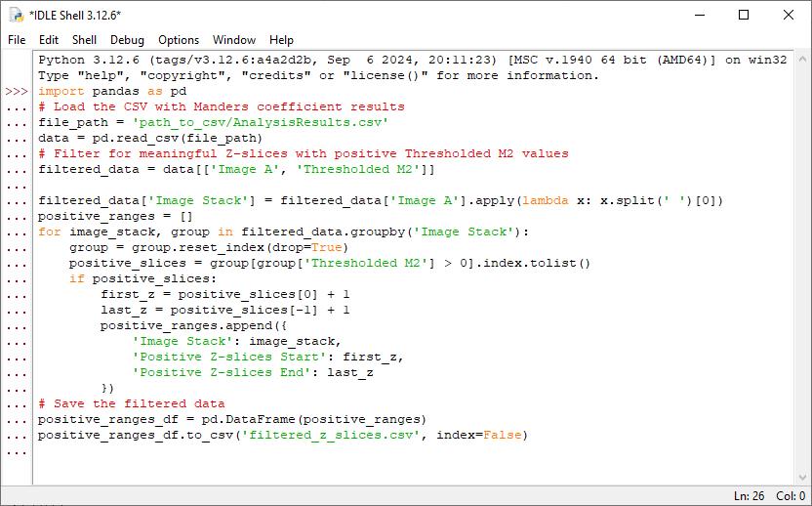Screen dimensions: 812x506
Task: Open the File menu
Action: point(17,40)
